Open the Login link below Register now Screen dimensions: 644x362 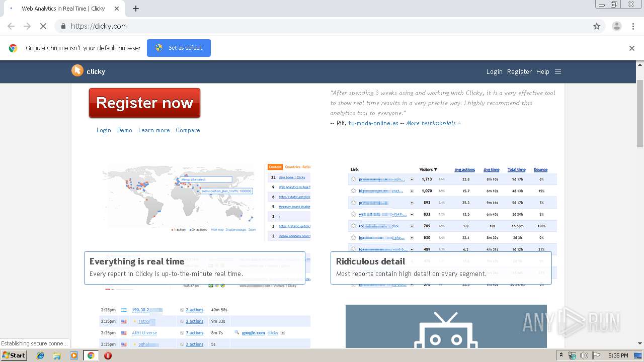104,130
